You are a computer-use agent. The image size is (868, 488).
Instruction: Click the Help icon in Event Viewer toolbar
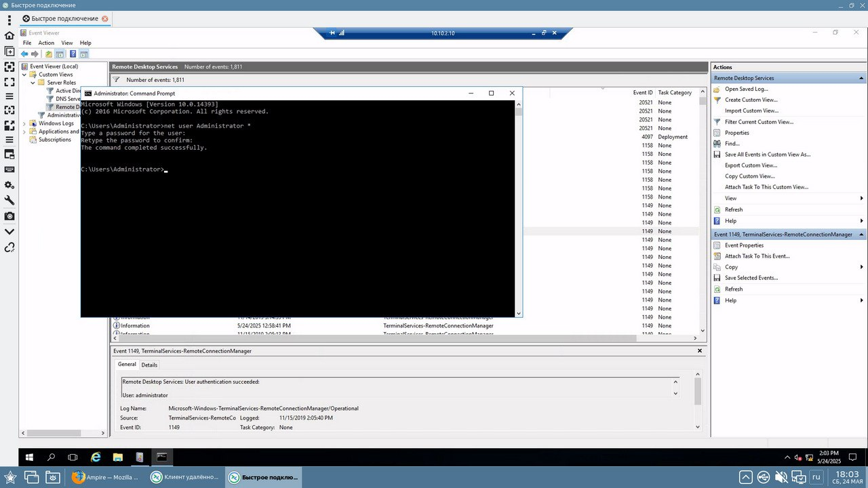[x=73, y=54]
